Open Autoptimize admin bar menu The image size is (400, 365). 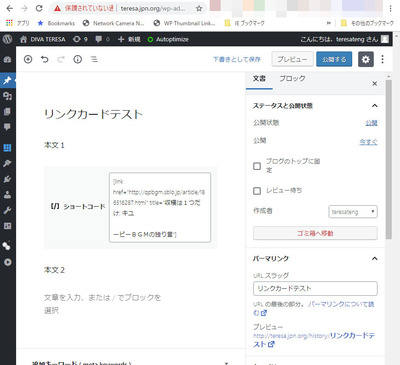(x=168, y=39)
